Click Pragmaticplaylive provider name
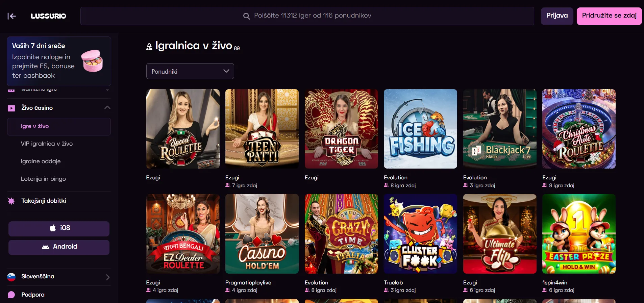This screenshot has height=303, width=644. (248, 283)
